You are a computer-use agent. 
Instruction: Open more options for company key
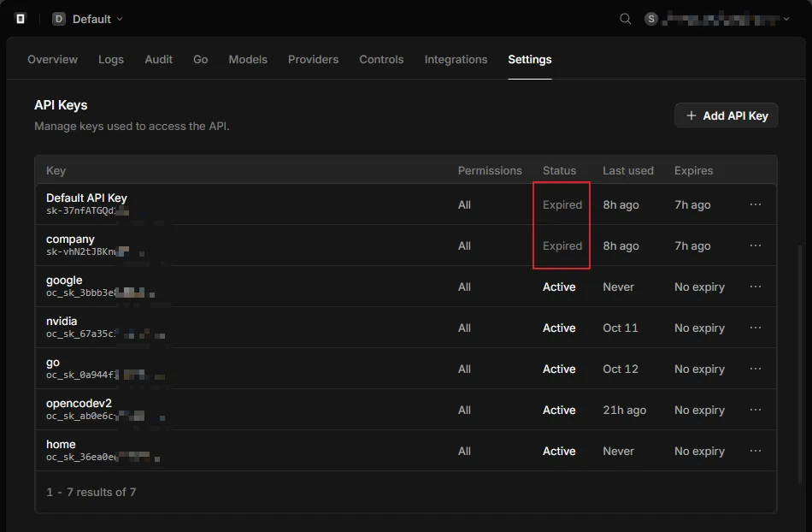(x=755, y=245)
